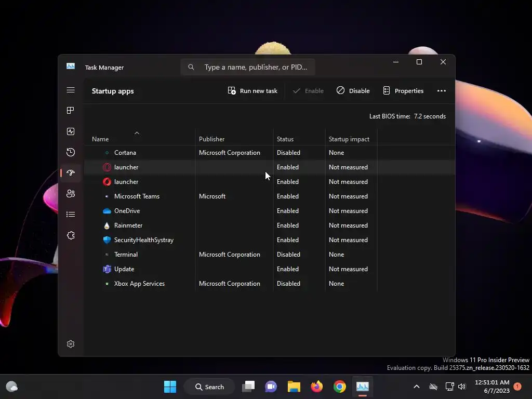Select the Cortana row name
Image resolution: width=532 pixels, height=399 pixels.
coord(125,153)
